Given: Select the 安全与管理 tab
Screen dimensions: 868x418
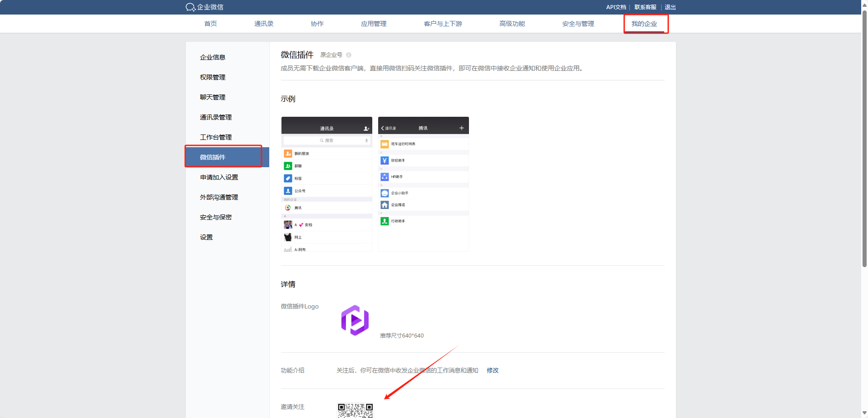Looking at the screenshot, I should pos(578,24).
